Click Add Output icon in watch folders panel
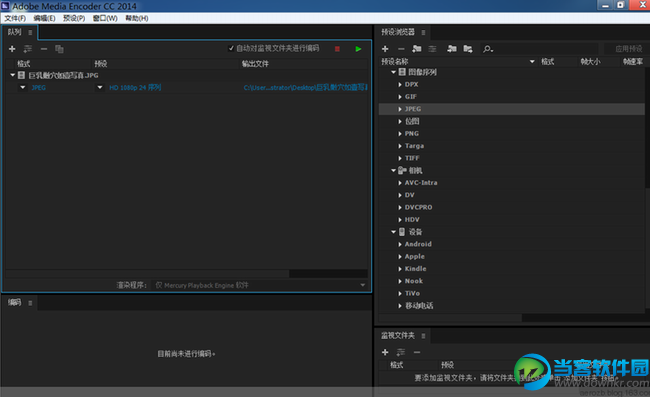 tap(401, 352)
